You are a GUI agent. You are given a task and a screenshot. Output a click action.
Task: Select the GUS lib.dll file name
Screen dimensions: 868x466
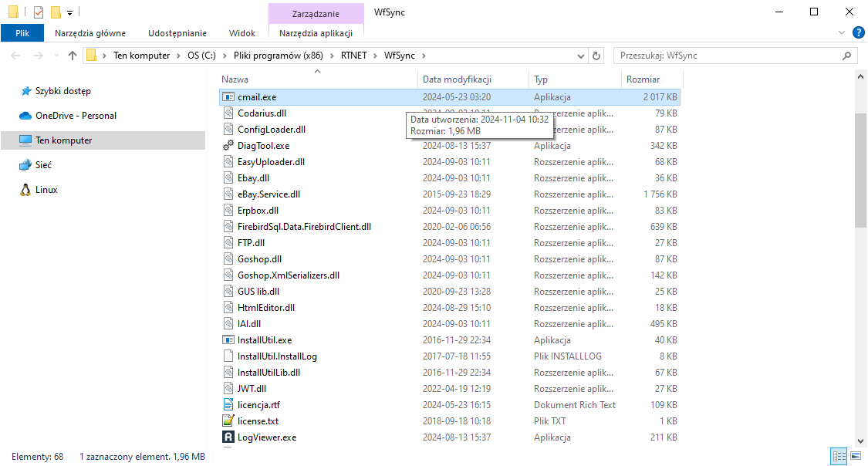pyautogui.click(x=258, y=291)
